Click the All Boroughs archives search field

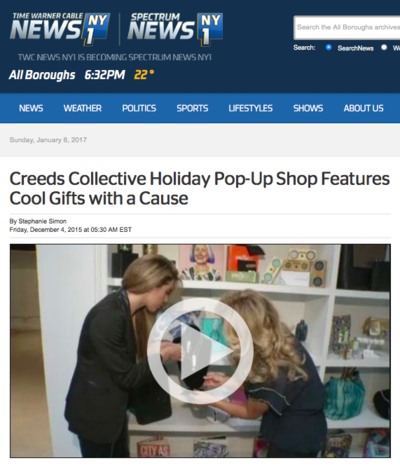347,27
